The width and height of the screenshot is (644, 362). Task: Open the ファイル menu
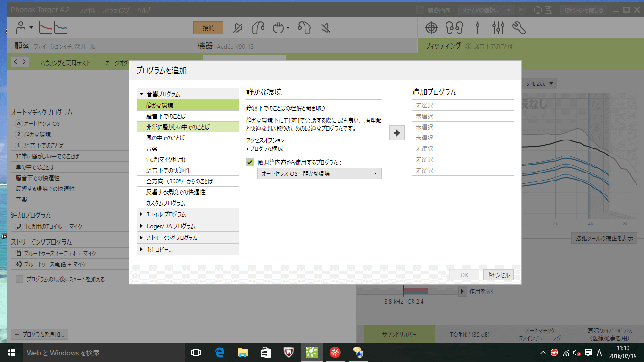pos(87,10)
